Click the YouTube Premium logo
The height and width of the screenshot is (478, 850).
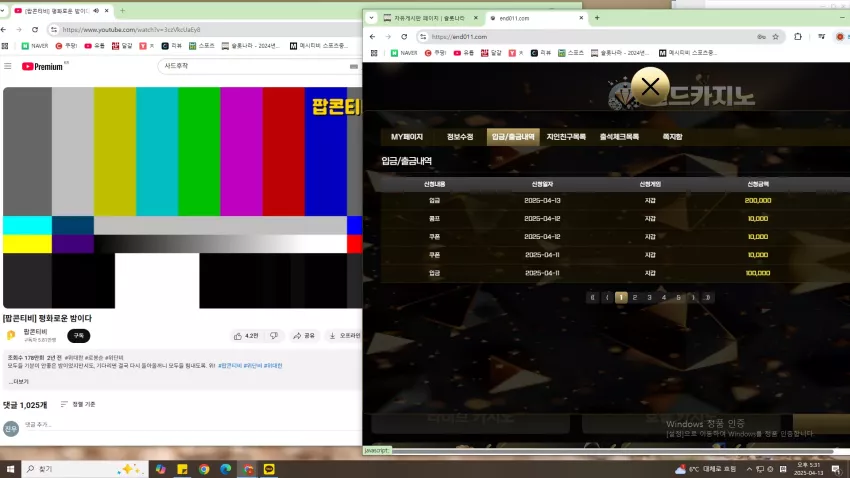tap(42, 66)
